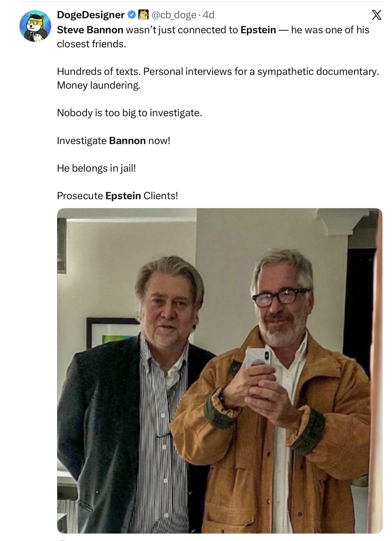Click the "Money laundering." text

pos(99,85)
